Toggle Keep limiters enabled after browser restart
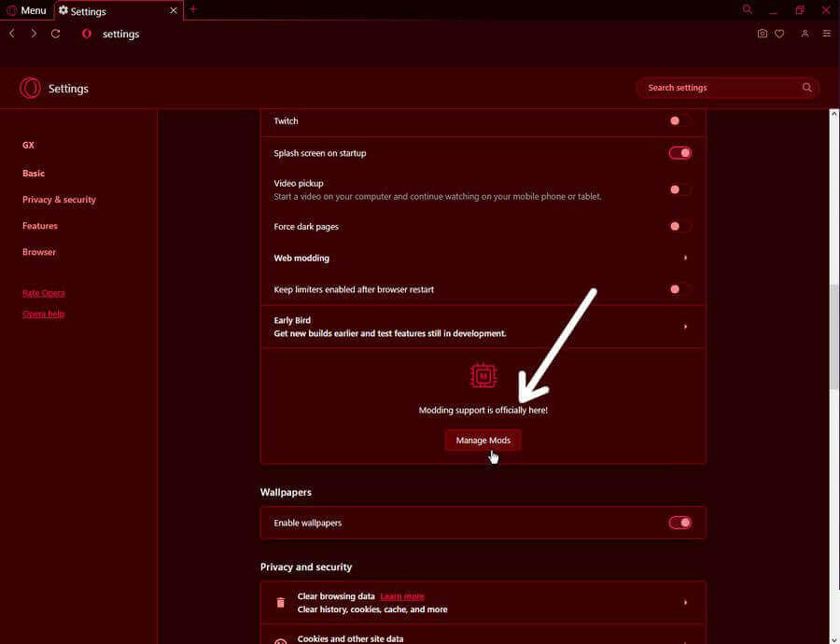840x644 pixels. coord(679,289)
